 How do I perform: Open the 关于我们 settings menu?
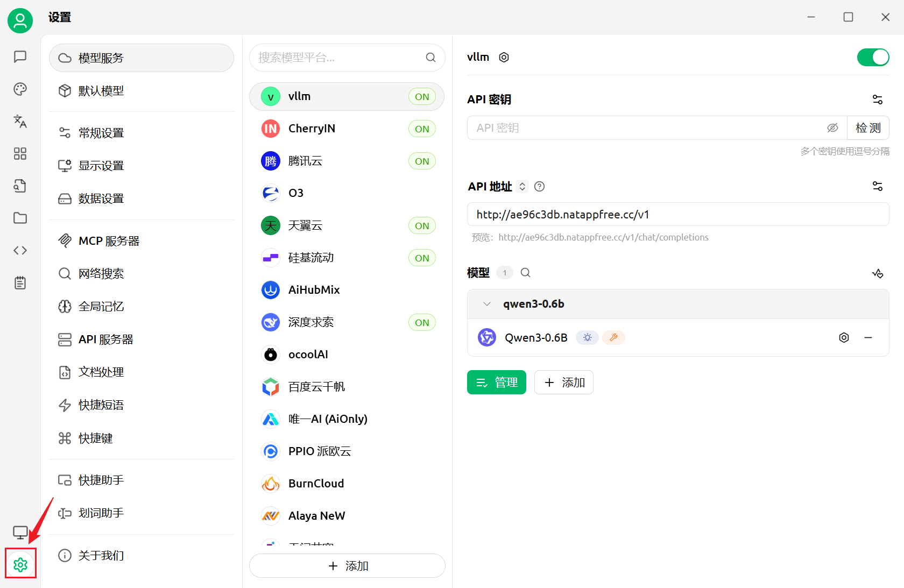pos(142,556)
